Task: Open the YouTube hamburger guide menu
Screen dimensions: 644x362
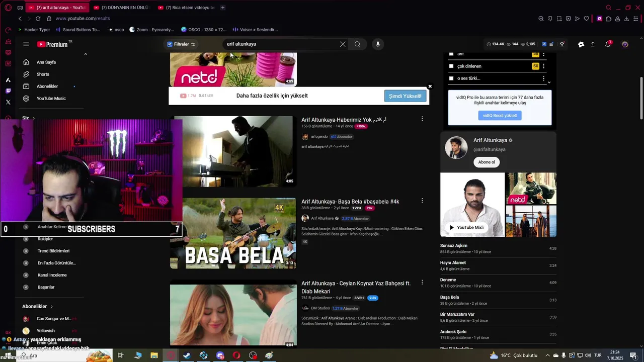Action: pyautogui.click(x=26, y=44)
